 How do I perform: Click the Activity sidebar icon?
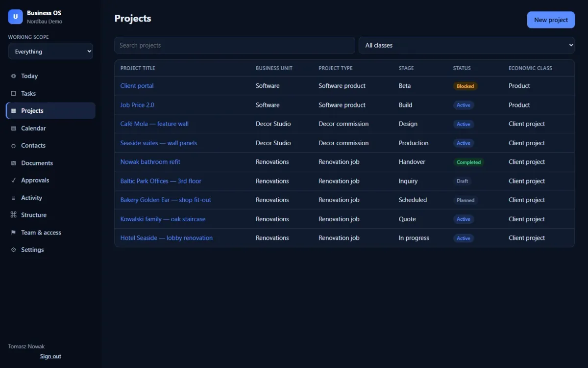[13, 198]
